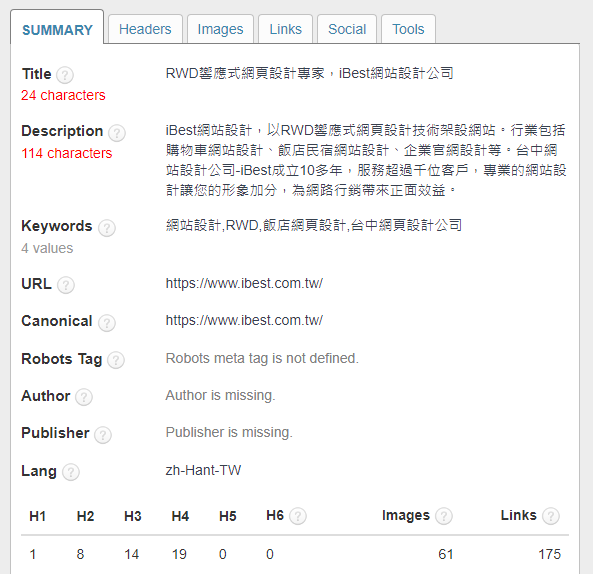The width and height of the screenshot is (593, 574).
Task: Click the 'zh-Hant-TW' language value
Action: point(203,470)
